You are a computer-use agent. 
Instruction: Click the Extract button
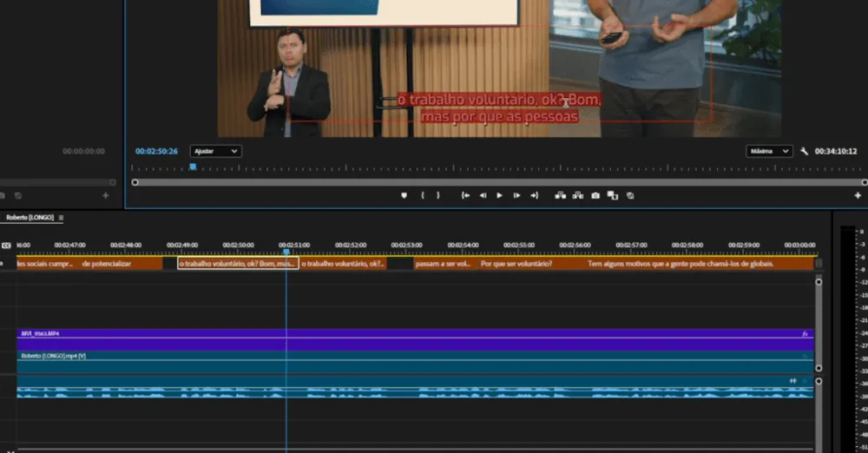[578, 195]
